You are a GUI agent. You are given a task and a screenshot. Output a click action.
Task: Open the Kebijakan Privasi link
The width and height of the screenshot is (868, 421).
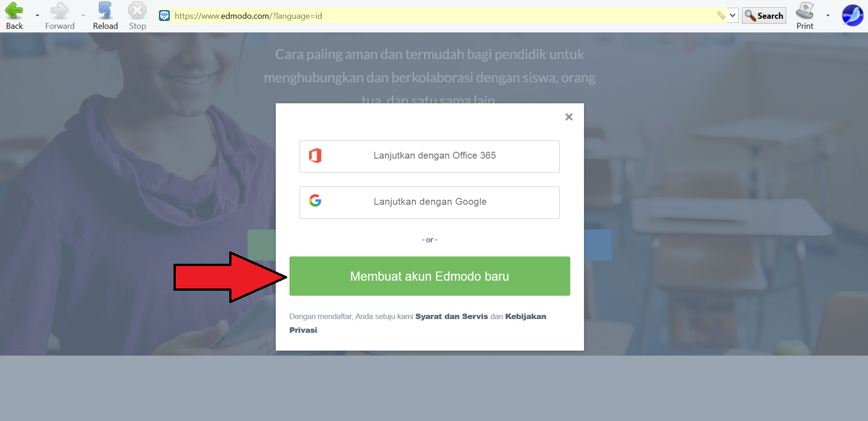525,316
